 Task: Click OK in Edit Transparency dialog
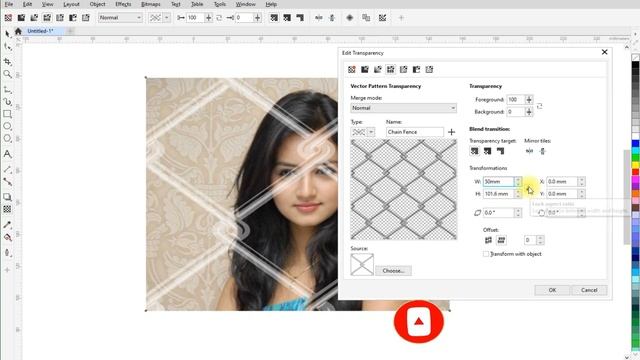pos(552,290)
